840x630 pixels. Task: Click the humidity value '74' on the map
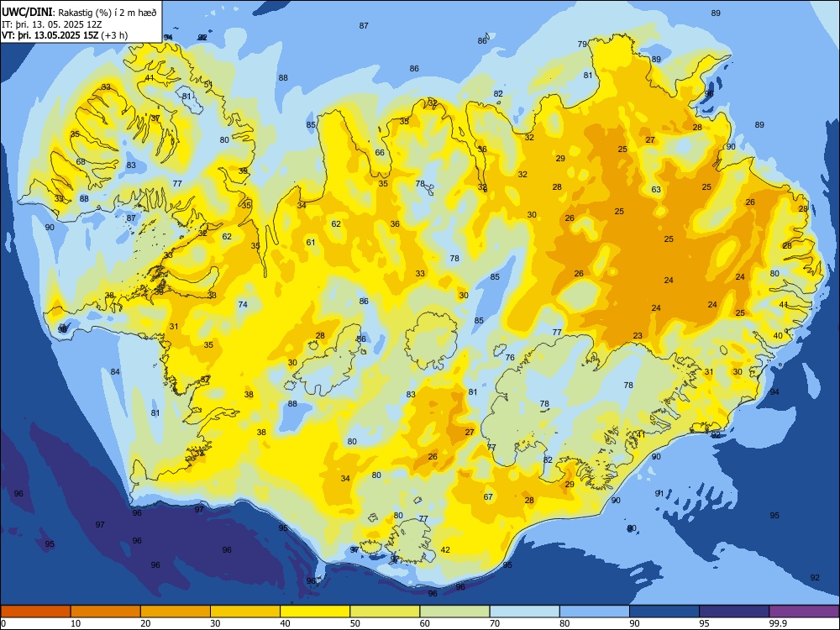coord(243,304)
